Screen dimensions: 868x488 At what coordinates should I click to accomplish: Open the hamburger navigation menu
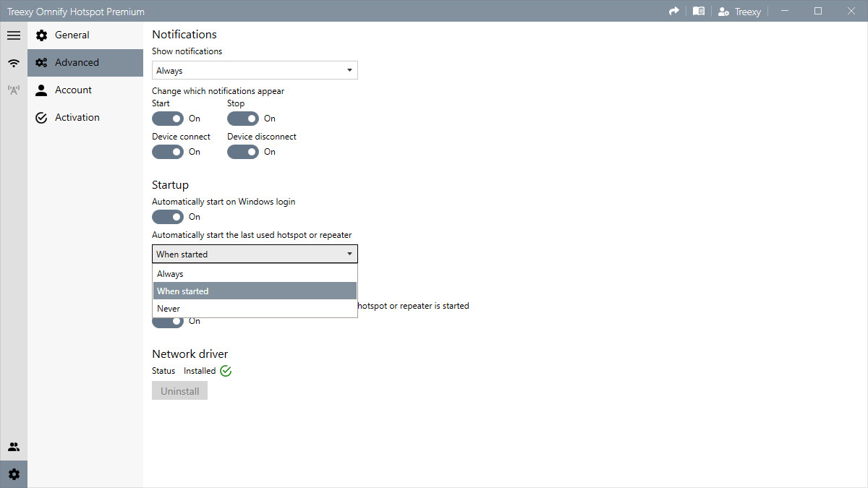[x=14, y=35]
